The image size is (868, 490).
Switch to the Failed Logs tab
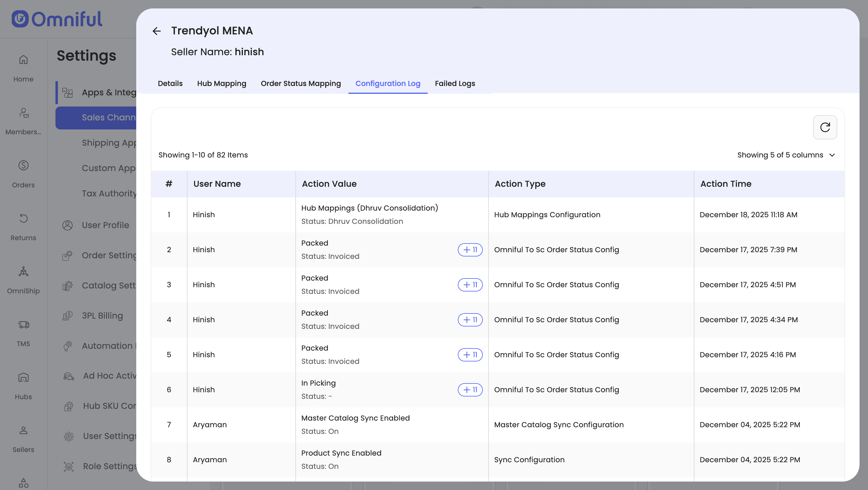click(x=454, y=83)
